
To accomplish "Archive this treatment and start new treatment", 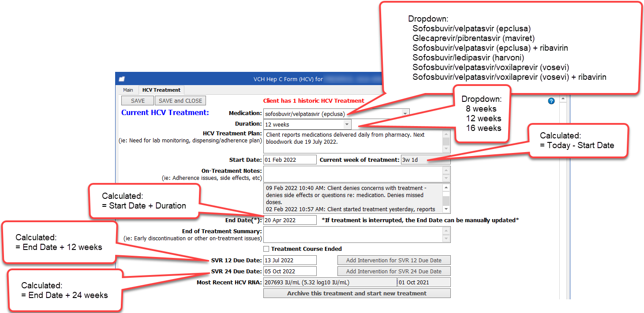I will pyautogui.click(x=357, y=293).
